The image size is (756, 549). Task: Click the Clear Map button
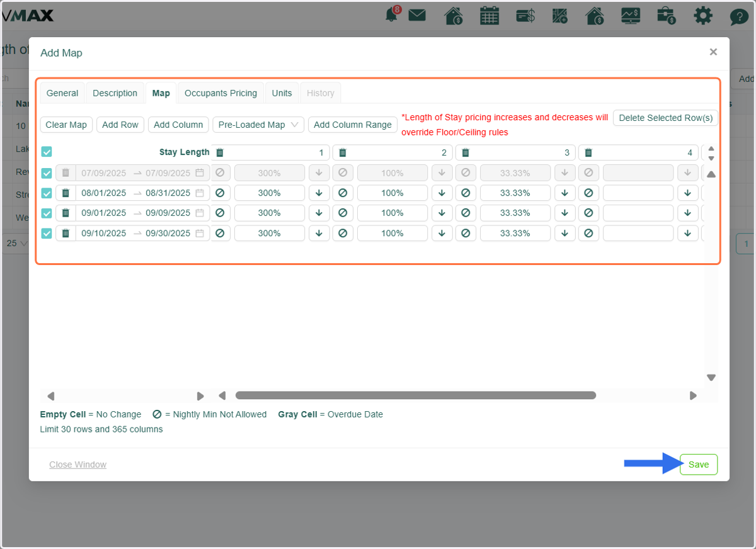pos(66,125)
